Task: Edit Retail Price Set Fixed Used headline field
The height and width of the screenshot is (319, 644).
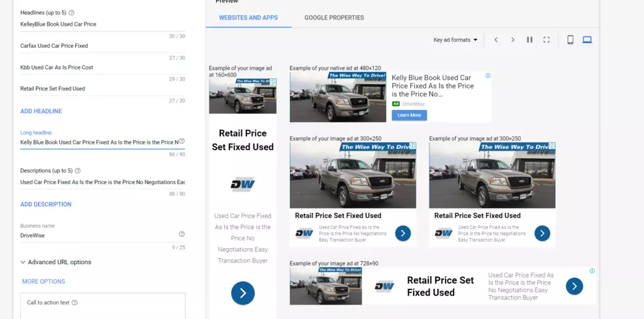Action: pyautogui.click(x=103, y=89)
